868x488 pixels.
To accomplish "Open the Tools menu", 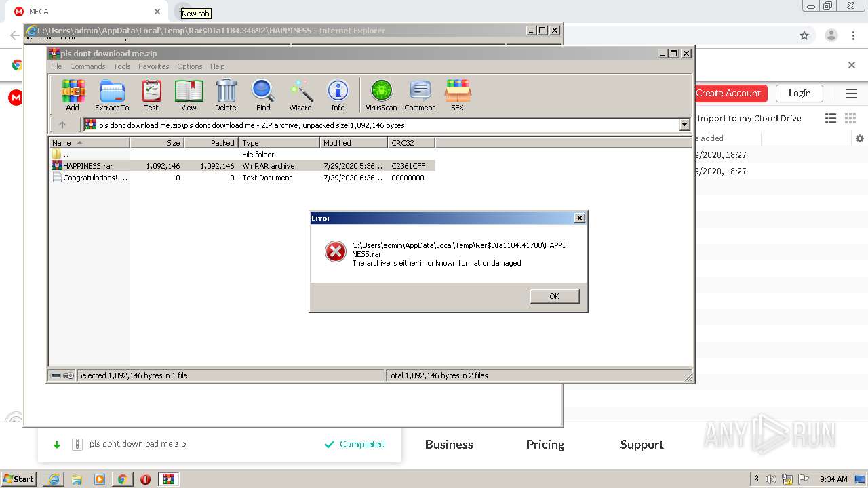I will point(122,66).
